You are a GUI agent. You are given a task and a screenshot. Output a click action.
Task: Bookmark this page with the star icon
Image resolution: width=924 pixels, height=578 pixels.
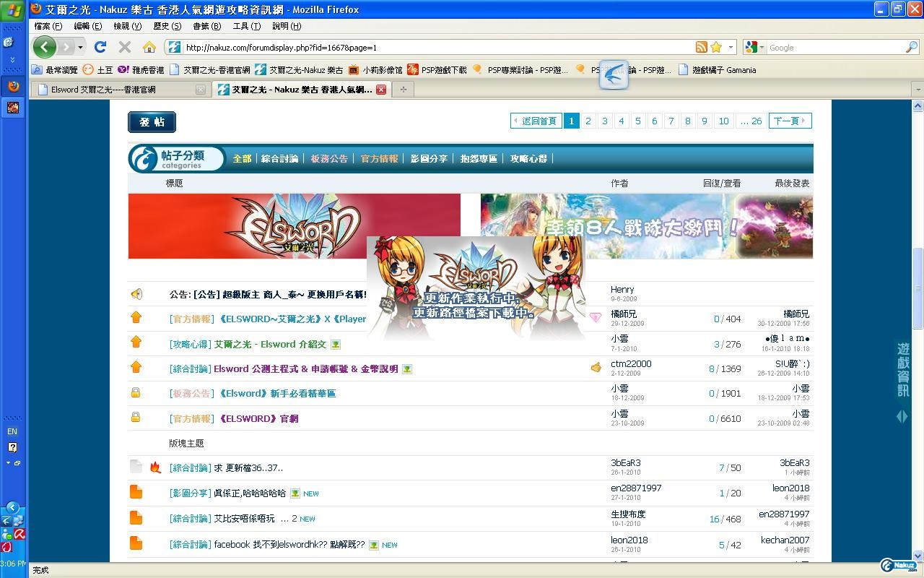(x=716, y=47)
